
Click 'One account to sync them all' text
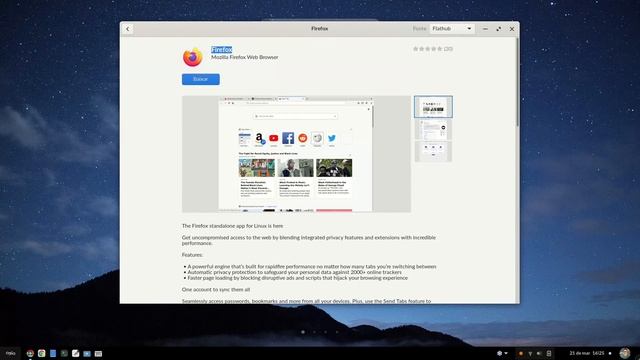point(216,289)
